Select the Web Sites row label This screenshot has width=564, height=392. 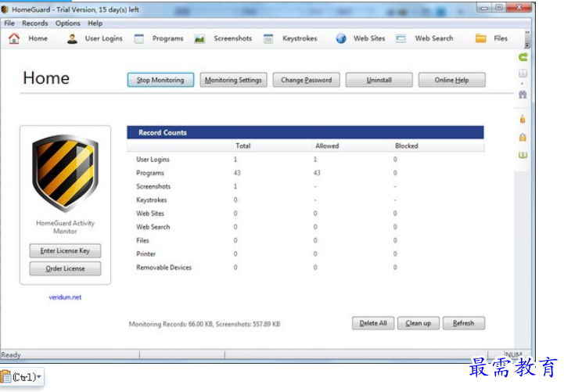pyautogui.click(x=150, y=214)
